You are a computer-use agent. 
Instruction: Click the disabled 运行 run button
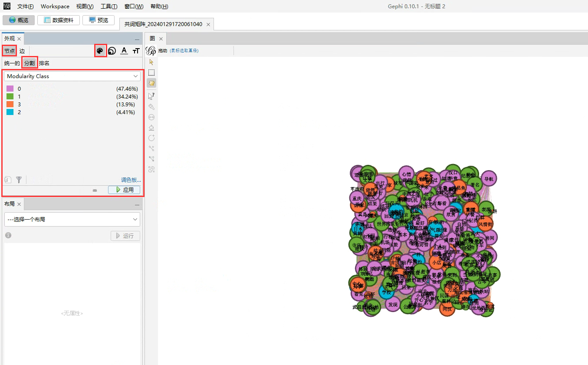pos(125,236)
